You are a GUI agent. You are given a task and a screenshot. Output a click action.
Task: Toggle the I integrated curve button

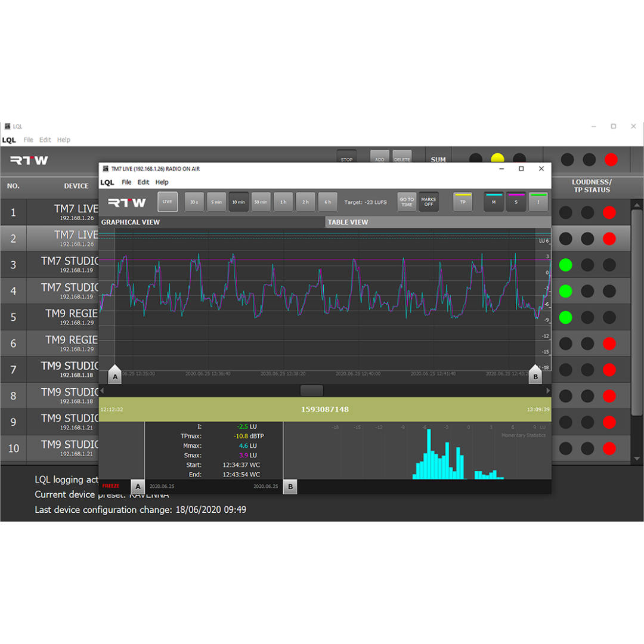pyautogui.click(x=538, y=202)
